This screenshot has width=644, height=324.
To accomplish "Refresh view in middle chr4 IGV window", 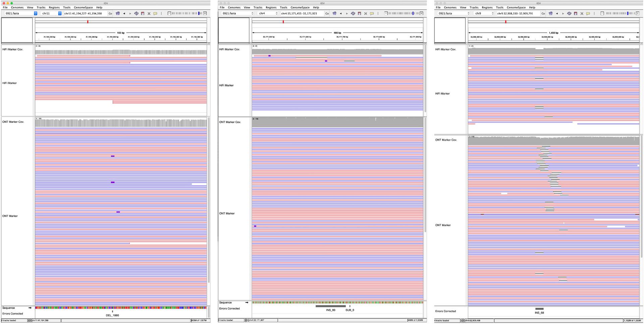I will (x=353, y=13).
